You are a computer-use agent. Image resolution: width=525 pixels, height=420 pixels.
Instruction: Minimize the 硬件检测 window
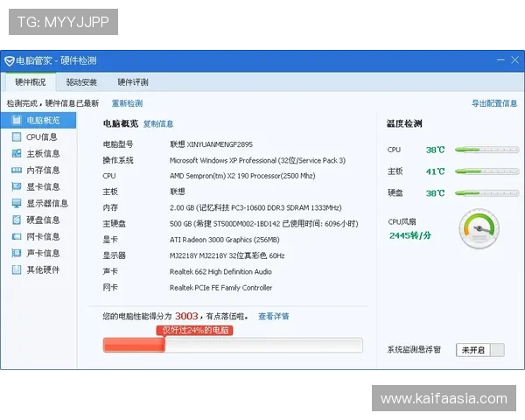tap(500, 60)
